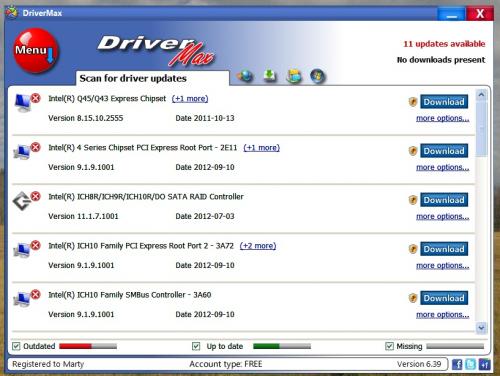Click the Windows logo icon tab
The image size is (500, 376).
coord(317,76)
